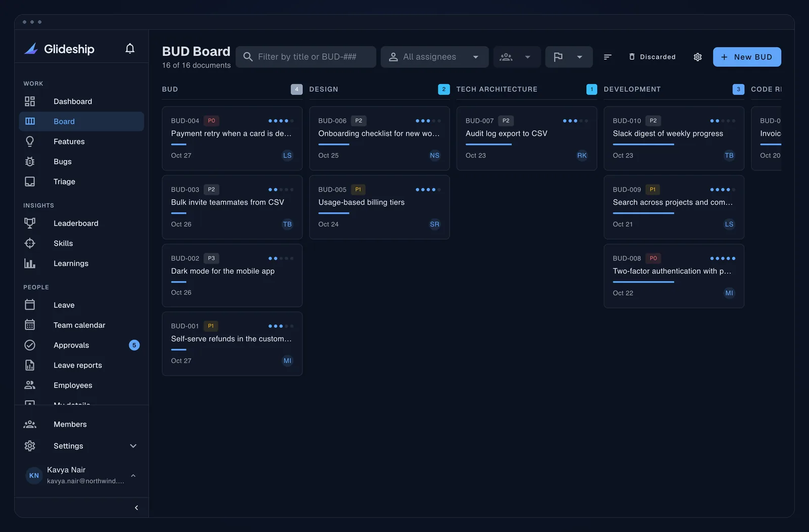This screenshot has width=809, height=532.
Task: Click the Glideship logo
Action: click(x=59, y=49)
